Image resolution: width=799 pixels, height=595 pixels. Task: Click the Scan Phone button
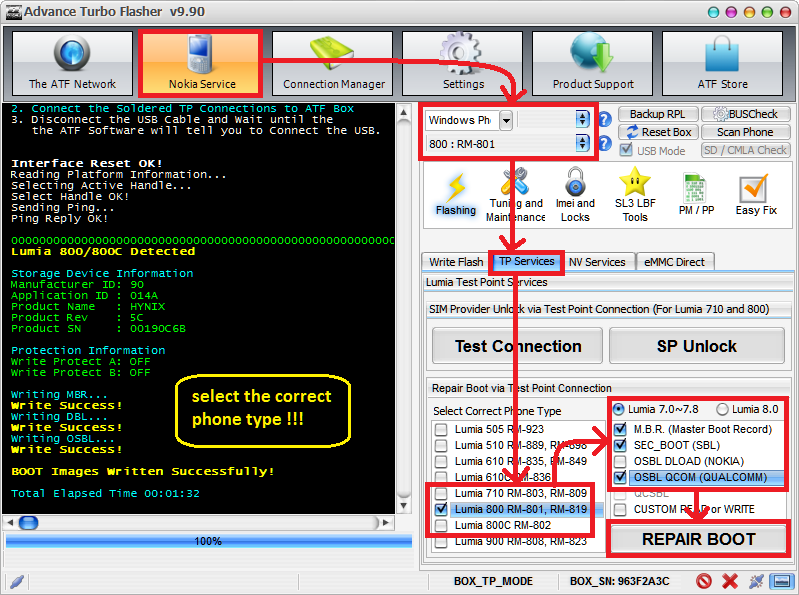(x=745, y=132)
